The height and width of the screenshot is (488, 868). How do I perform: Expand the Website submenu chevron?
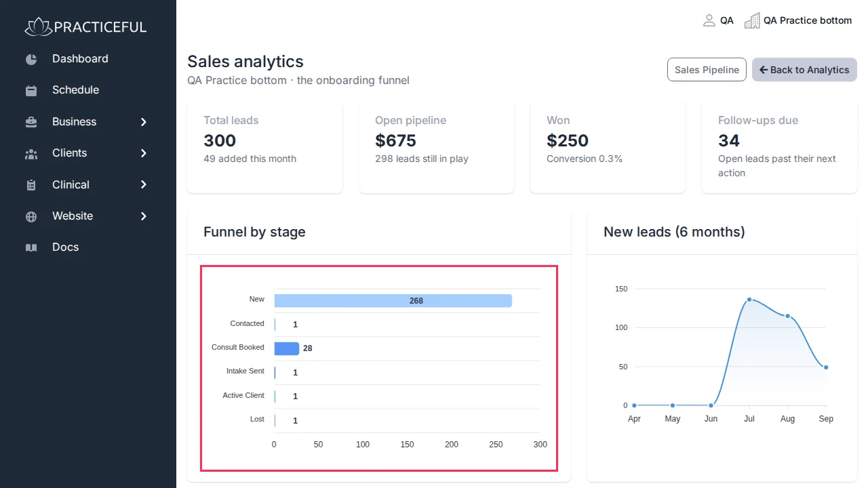point(144,216)
